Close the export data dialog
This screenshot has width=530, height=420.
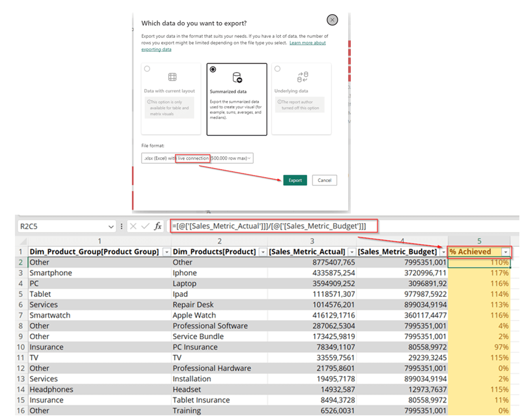pos(332,20)
